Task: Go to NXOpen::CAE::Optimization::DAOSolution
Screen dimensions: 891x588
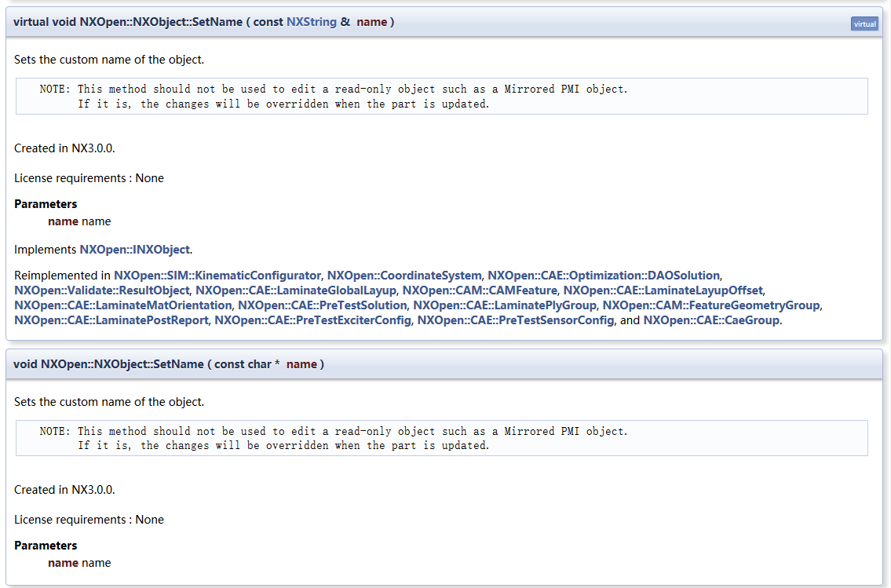Action: point(604,276)
